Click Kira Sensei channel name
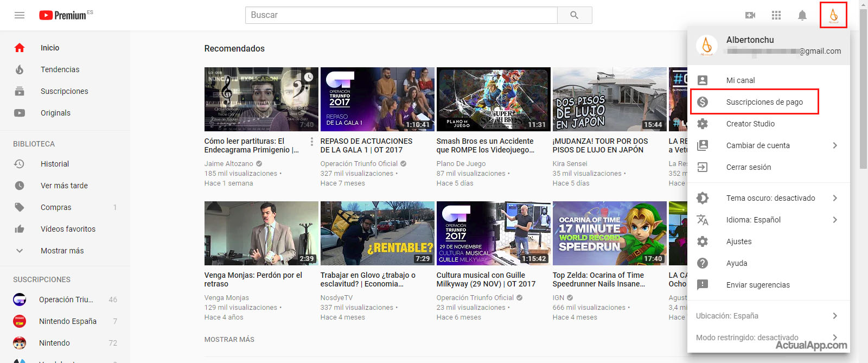 [570, 164]
